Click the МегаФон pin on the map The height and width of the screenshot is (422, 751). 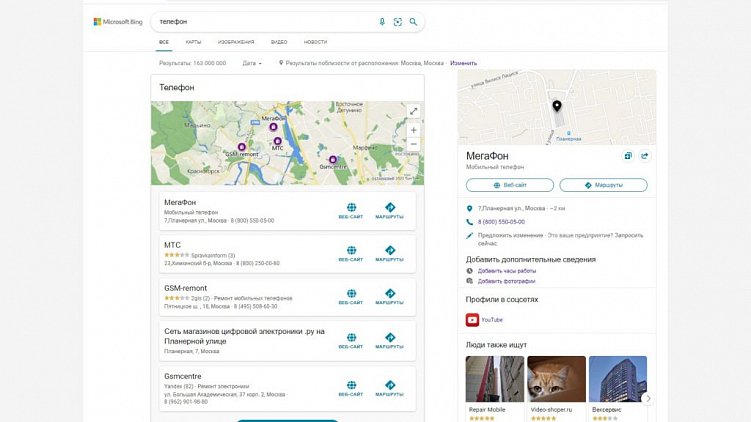pyautogui.click(x=273, y=127)
